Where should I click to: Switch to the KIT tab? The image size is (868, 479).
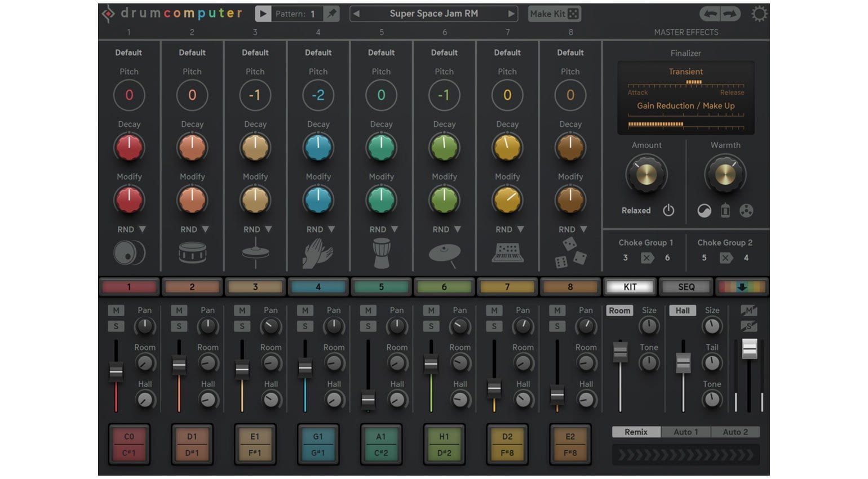[630, 287]
